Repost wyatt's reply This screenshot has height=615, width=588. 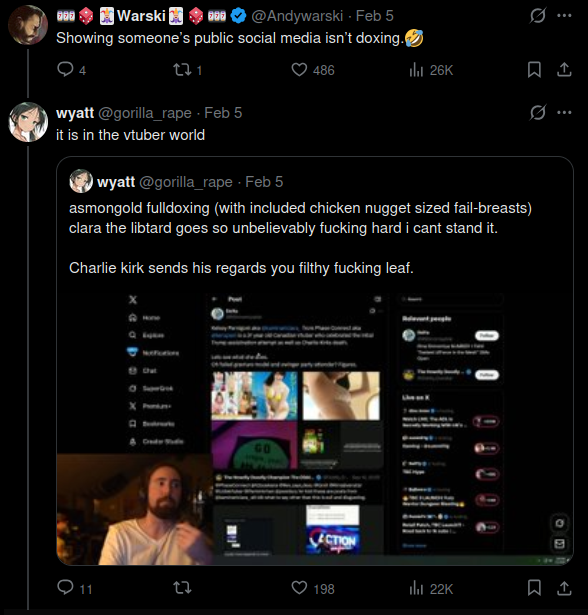[x=182, y=588]
